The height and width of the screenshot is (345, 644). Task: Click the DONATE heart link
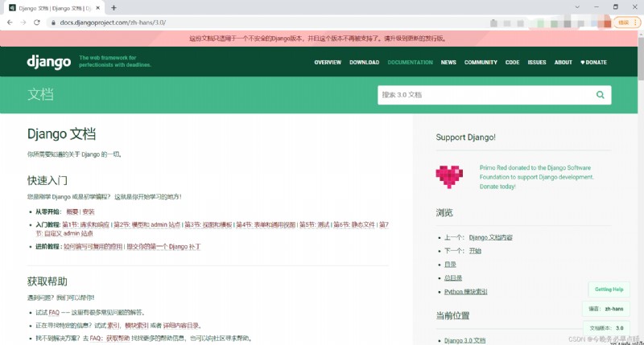(x=593, y=63)
